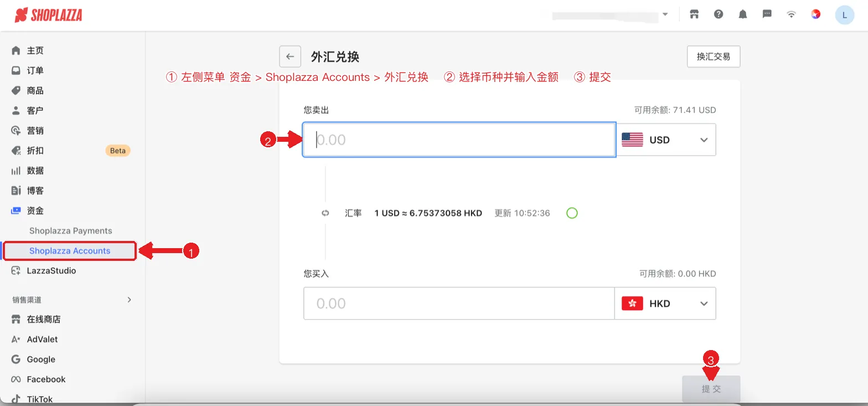This screenshot has height=406, width=868.
Task: Go back with the arrow button
Action: (290, 56)
